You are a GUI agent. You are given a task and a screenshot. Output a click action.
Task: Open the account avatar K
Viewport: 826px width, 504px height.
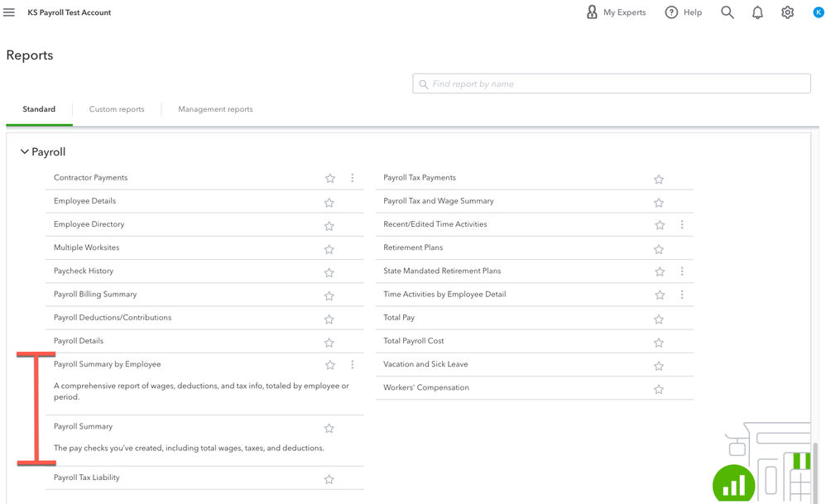click(818, 12)
